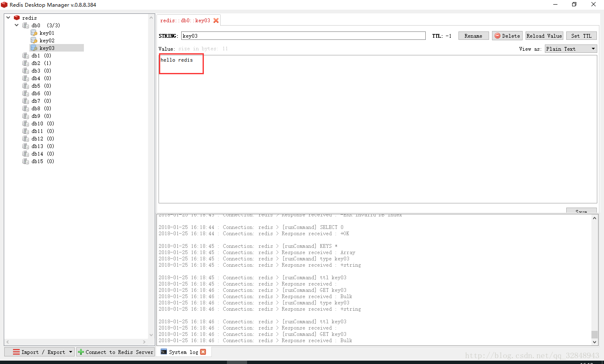Select db15 (0) in the tree
Viewport: 604px width, 364px height.
[x=43, y=161]
